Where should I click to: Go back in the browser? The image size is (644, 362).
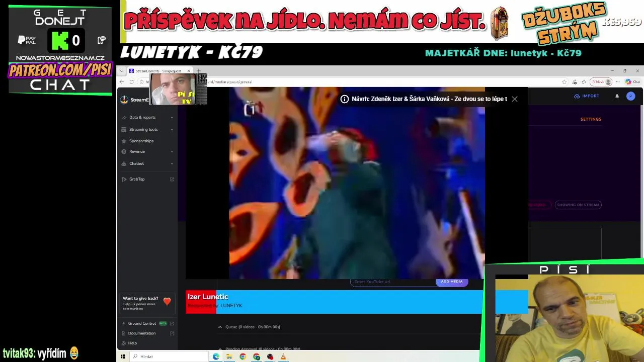(122, 82)
